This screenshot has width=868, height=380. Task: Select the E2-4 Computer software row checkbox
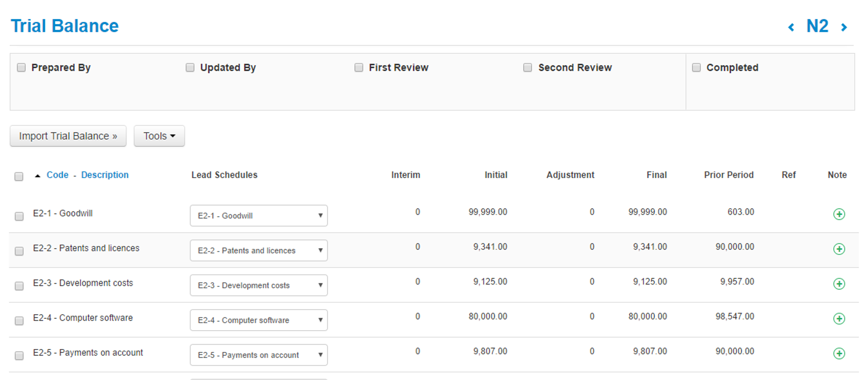[19, 321]
